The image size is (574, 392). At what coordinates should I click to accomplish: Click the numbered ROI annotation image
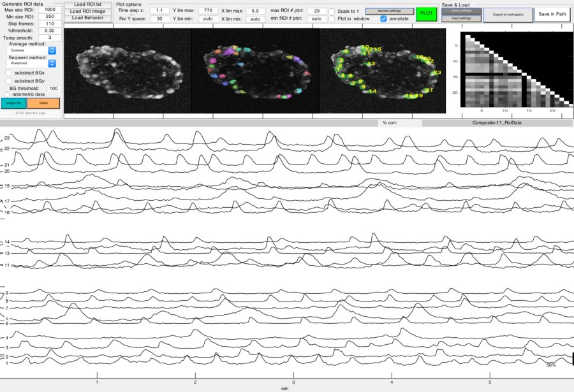[383, 71]
